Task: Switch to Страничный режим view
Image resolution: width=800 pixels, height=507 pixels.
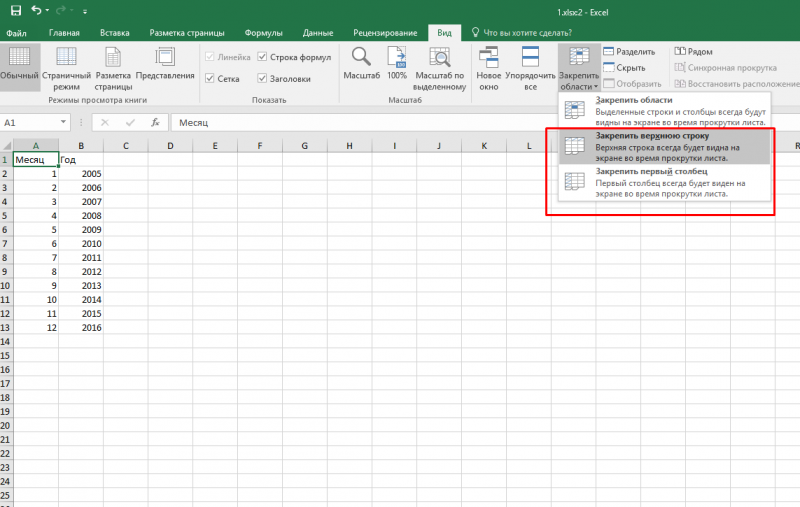Action: (66, 68)
